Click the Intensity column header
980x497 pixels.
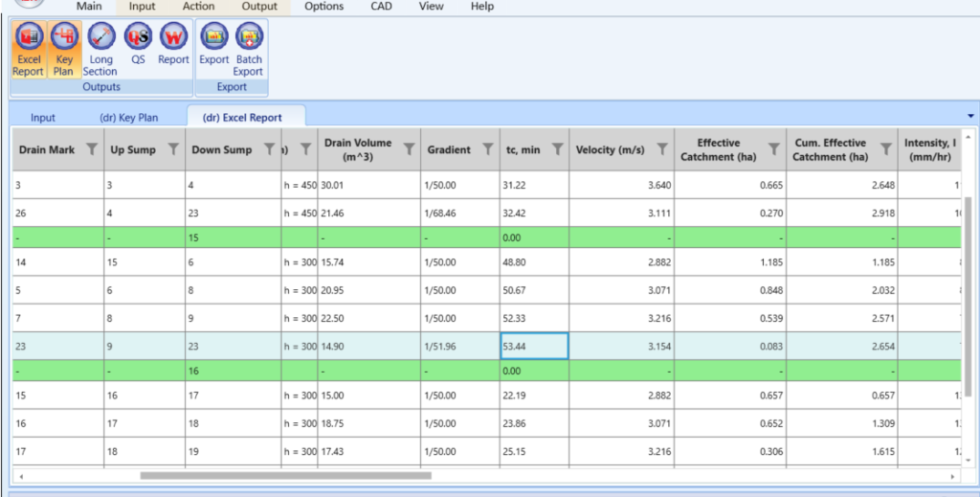coord(928,149)
